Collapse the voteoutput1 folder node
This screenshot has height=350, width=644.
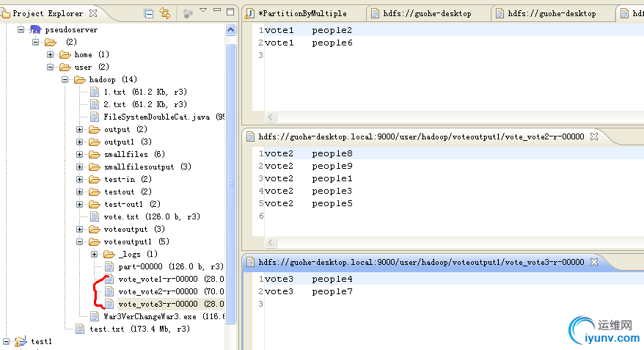point(80,241)
